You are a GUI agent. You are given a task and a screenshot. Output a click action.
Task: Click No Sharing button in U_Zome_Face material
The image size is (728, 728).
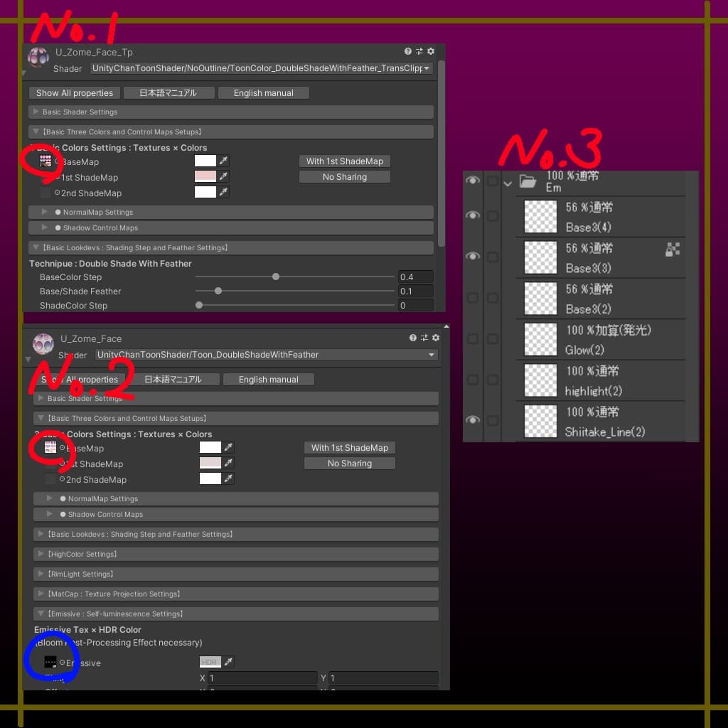coord(350,464)
